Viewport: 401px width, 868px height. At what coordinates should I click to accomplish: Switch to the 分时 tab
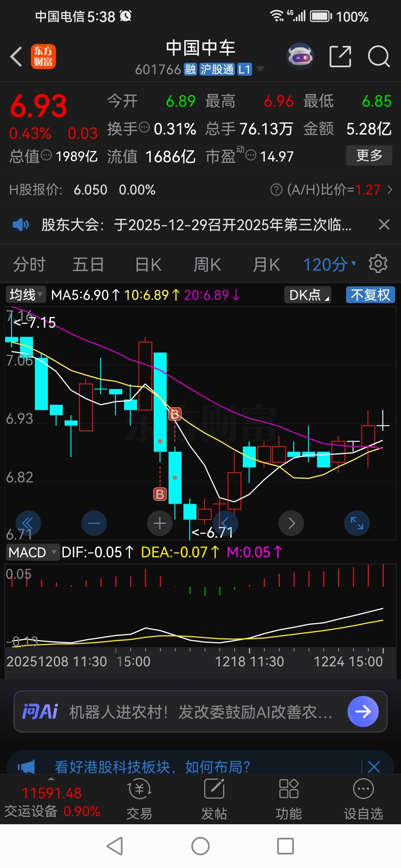point(29,265)
